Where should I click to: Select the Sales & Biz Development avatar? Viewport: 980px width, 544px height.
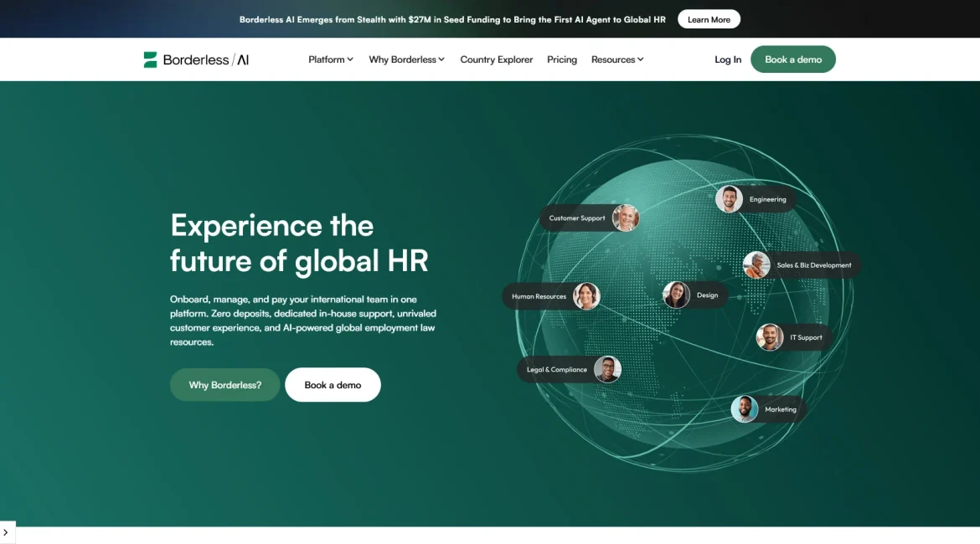click(x=756, y=264)
